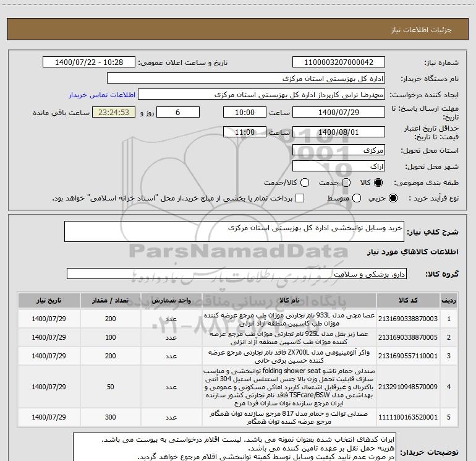The image size is (476, 461).
Task: Select the کالا radio button
Action: pyautogui.click(x=378, y=183)
